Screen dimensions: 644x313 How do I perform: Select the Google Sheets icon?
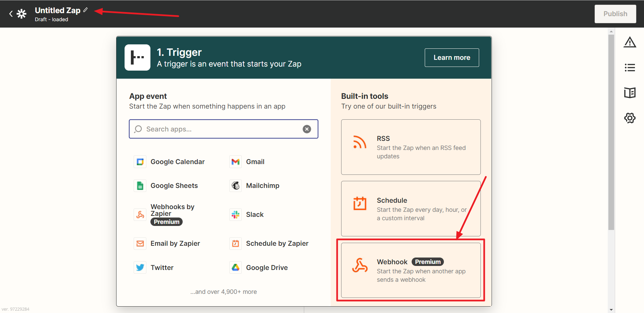[x=140, y=186]
